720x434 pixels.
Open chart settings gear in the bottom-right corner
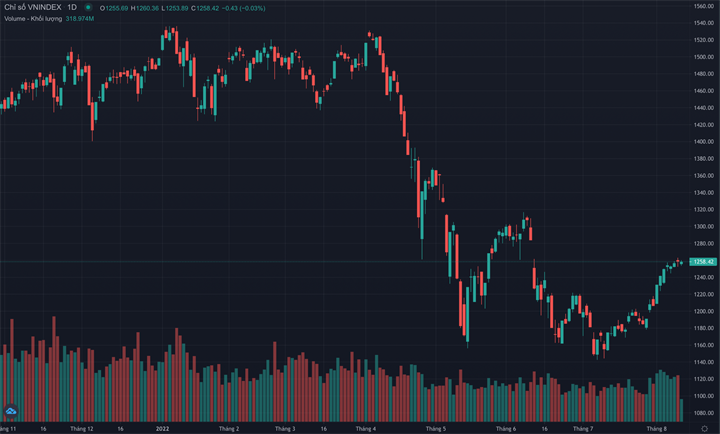(x=704, y=428)
